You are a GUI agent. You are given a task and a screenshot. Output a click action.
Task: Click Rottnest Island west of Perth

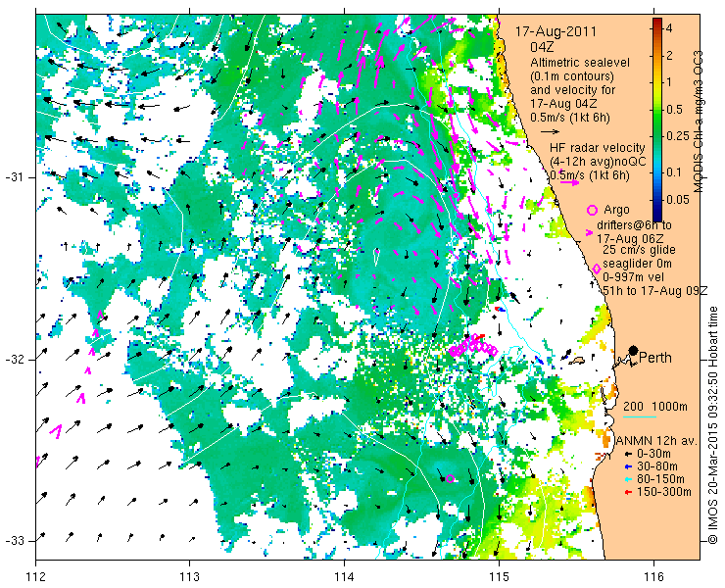pos(577,360)
